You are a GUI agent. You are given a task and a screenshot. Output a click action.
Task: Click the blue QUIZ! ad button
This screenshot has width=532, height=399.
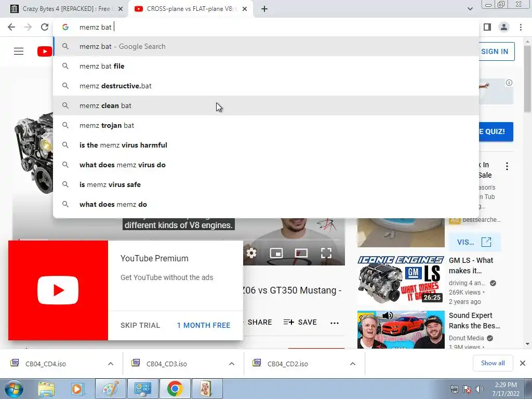click(496, 131)
